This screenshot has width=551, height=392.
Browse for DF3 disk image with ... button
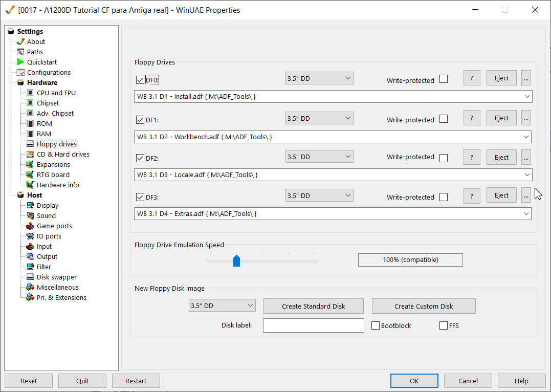[x=526, y=195]
